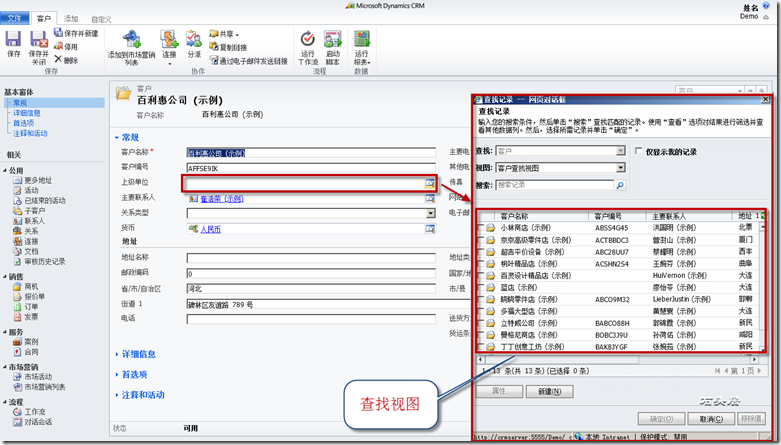Click 通过电子邮件发送链接 ribbon item

tap(249, 61)
